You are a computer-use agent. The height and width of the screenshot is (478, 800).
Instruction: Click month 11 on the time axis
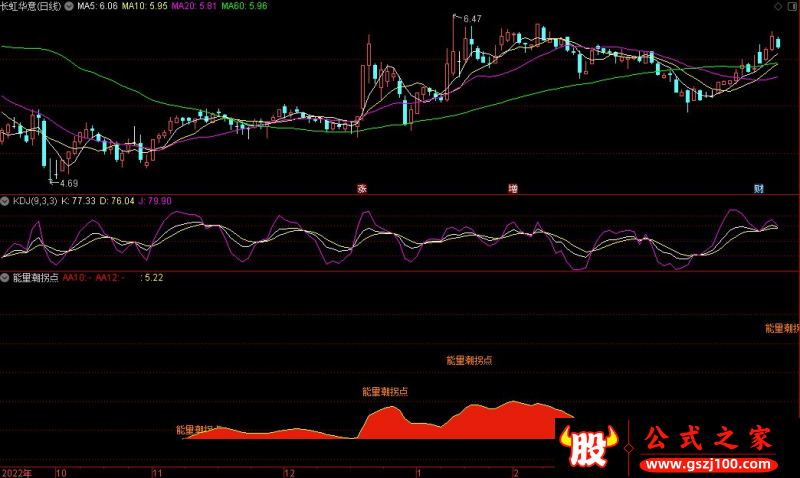157,473
